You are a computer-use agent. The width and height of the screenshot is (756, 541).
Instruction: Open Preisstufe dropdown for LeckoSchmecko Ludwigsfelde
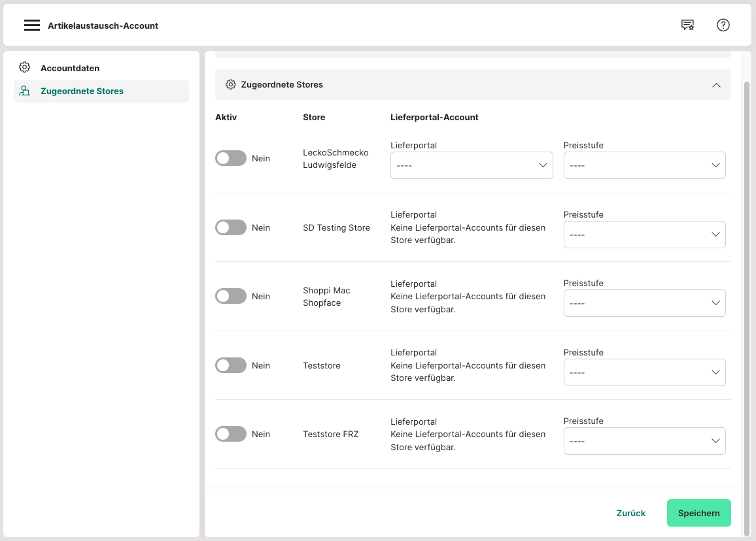[644, 166]
